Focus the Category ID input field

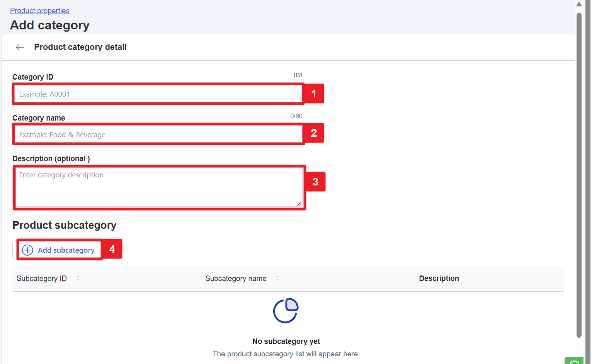[x=158, y=94]
